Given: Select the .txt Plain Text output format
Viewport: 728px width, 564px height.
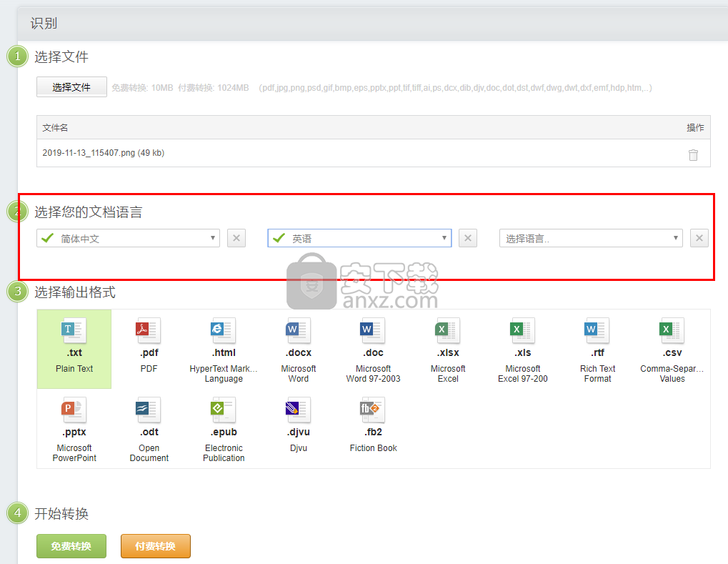Looking at the screenshot, I should coord(74,349).
